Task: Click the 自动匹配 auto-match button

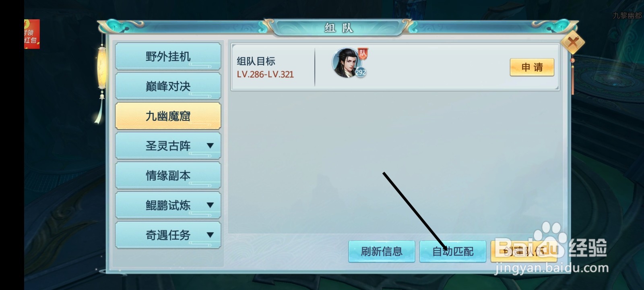Action: (x=453, y=252)
